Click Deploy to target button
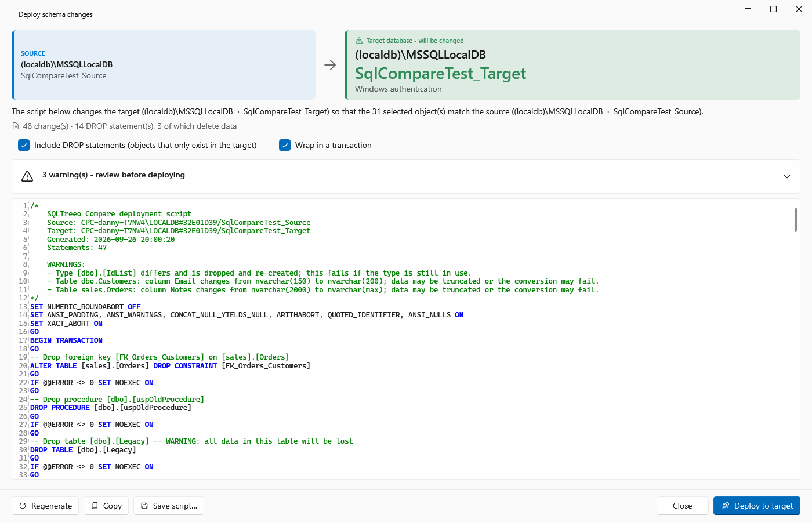The width and height of the screenshot is (812, 522). [757, 506]
